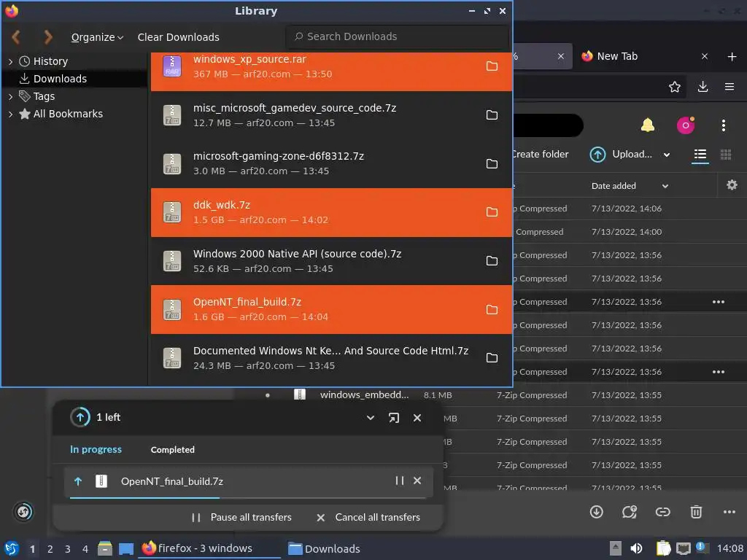
Task: Expand the Upload dropdown arrow
Action: (x=667, y=155)
